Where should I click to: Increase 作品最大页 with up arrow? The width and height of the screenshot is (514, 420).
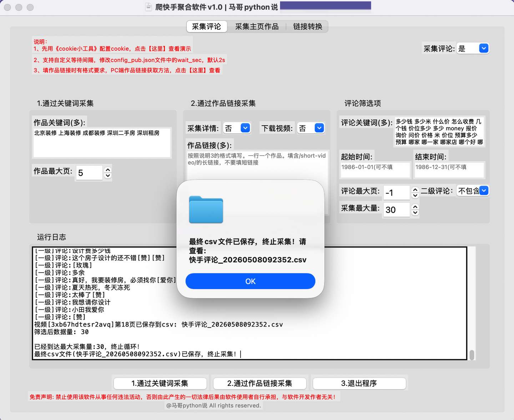108,170
